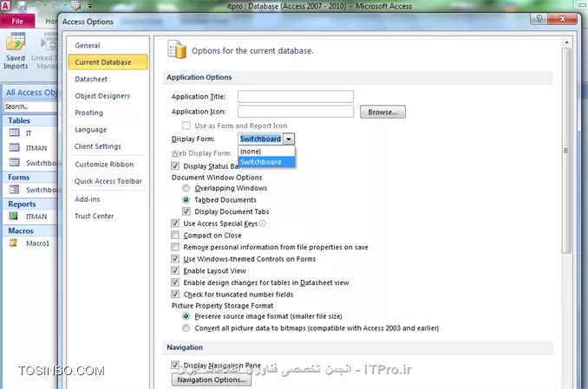Open Trust Center category
This screenshot has width=588, height=389.
coord(108,217)
